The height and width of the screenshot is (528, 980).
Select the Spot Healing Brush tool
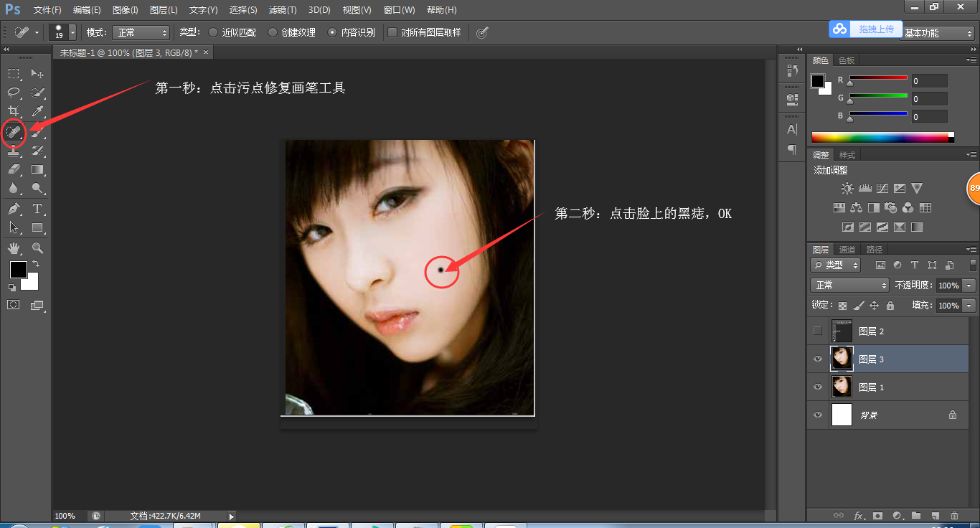[14, 131]
